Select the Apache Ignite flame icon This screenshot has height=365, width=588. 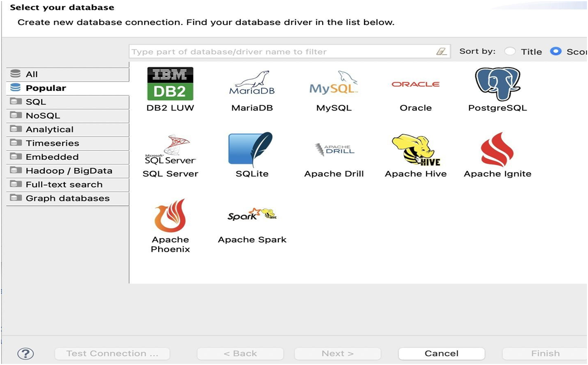(497, 149)
